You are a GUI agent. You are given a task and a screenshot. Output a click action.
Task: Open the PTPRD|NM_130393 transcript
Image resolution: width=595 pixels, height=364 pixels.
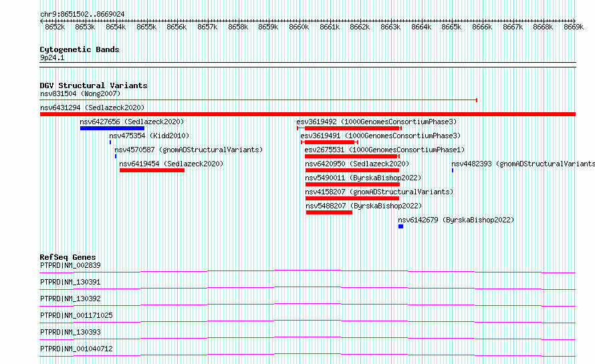[x=70, y=332]
